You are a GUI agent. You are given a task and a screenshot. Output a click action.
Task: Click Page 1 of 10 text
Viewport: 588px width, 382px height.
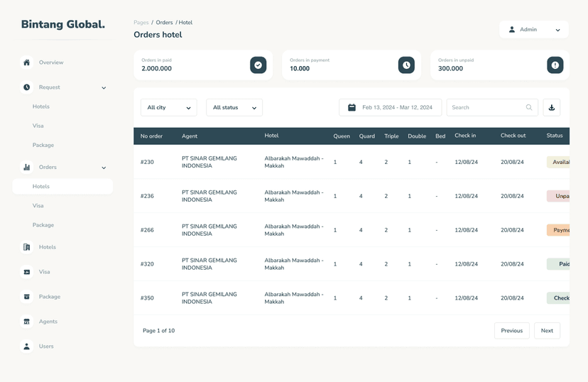[x=158, y=331]
